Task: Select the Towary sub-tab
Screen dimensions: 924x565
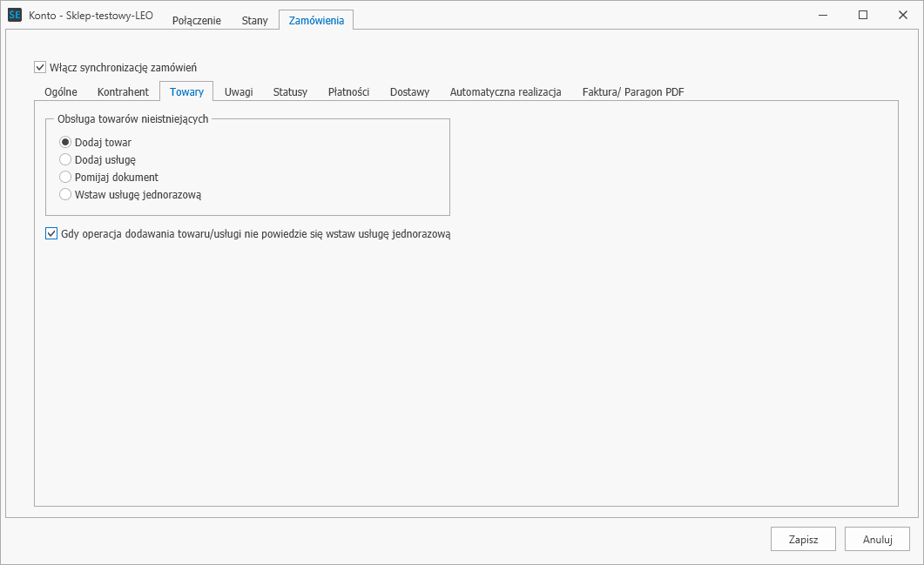Action: (x=187, y=91)
